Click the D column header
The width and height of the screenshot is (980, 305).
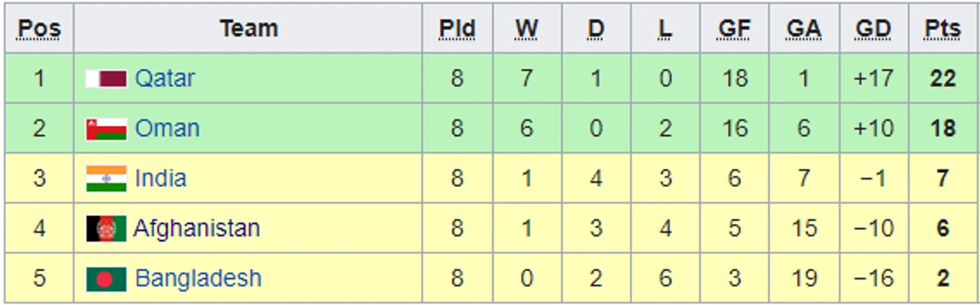pyautogui.click(x=596, y=29)
